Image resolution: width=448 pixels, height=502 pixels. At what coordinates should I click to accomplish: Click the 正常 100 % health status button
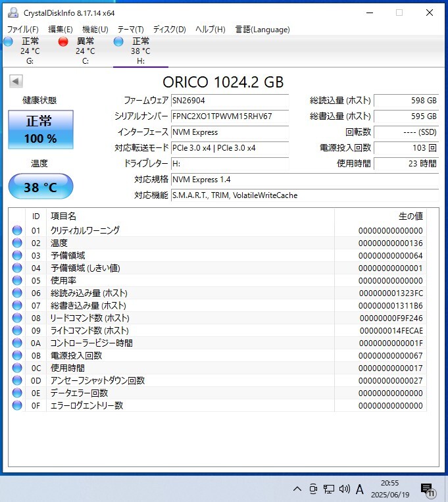[x=41, y=130]
